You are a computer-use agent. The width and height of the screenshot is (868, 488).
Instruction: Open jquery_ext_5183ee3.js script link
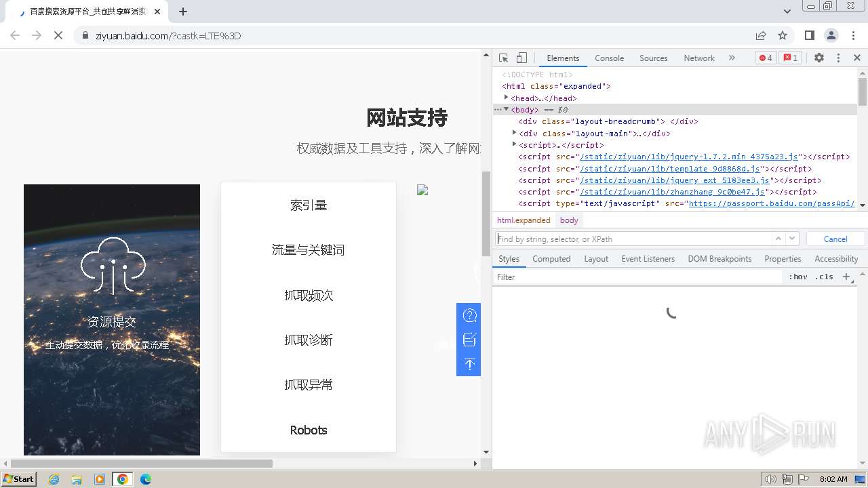674,180
